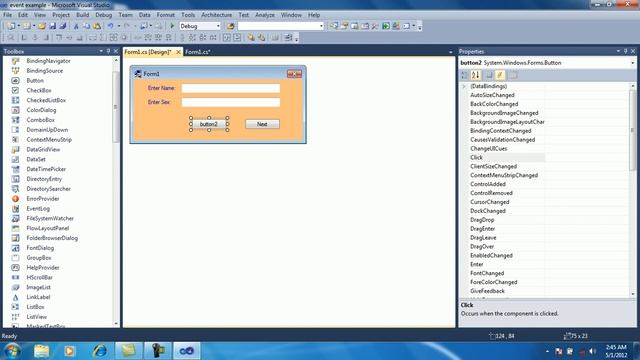Select the CheckBox control in Toolbox
This screenshot has height=360, width=640.
coord(39,90)
